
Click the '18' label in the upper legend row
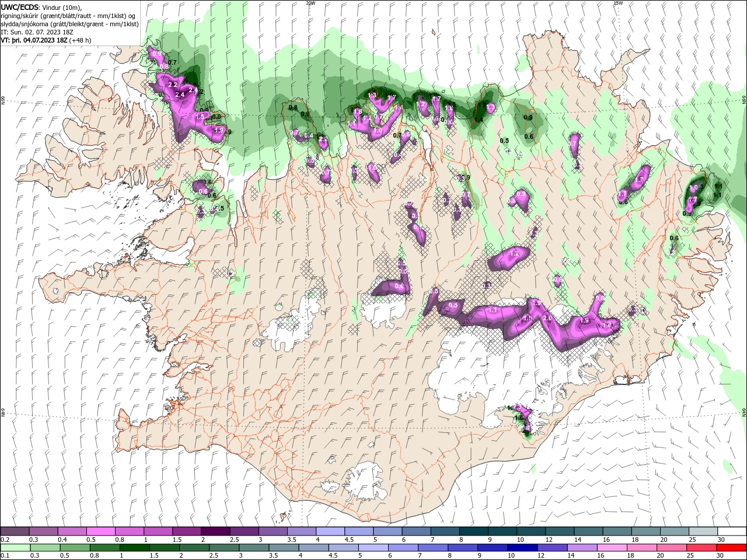coord(635,540)
